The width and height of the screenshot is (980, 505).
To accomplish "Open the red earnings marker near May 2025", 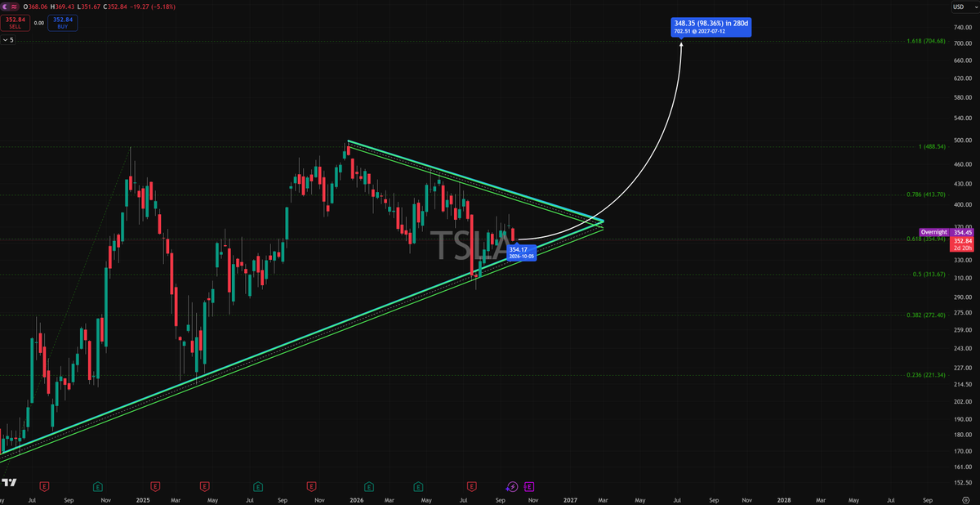I will tap(204, 485).
